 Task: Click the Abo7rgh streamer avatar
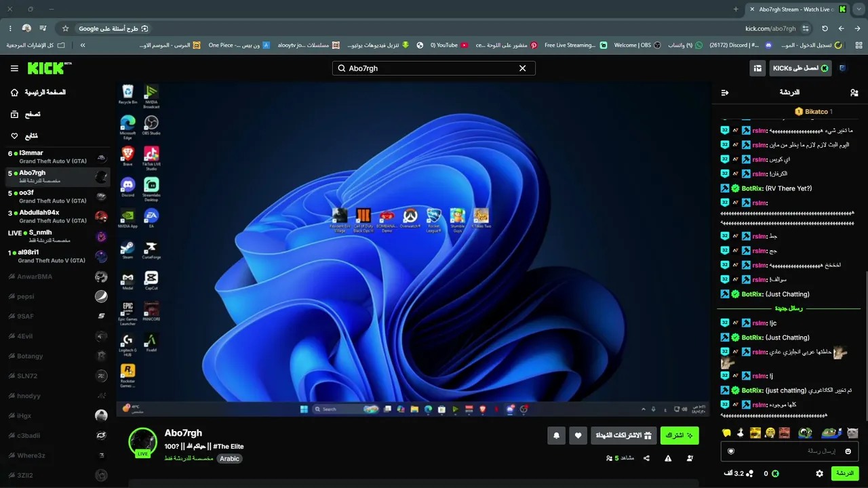point(142,441)
